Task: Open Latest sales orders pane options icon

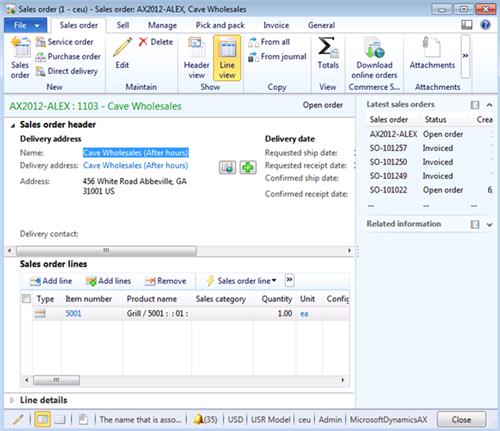Action: (475, 105)
